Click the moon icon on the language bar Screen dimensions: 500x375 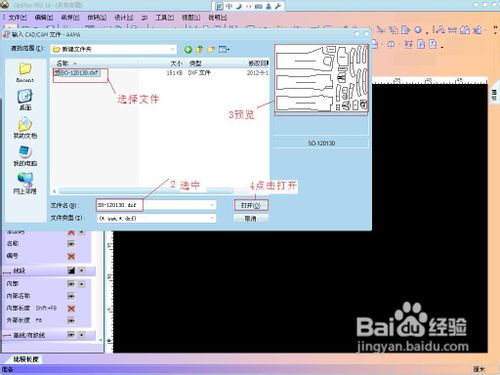click(x=239, y=6)
